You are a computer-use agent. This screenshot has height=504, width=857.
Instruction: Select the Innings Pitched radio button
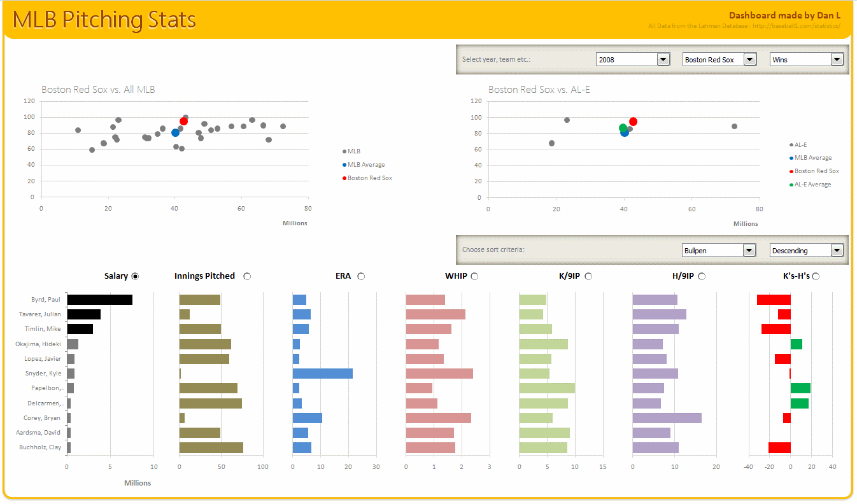pyautogui.click(x=247, y=276)
